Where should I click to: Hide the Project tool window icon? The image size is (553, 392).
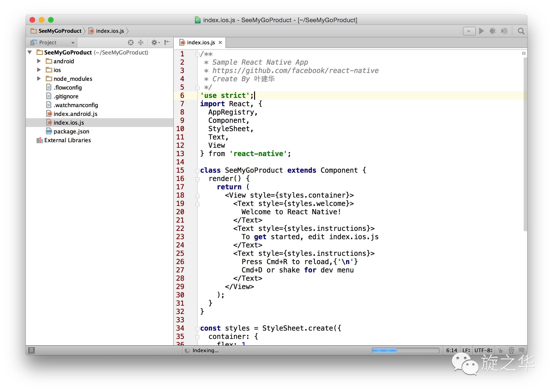(167, 42)
